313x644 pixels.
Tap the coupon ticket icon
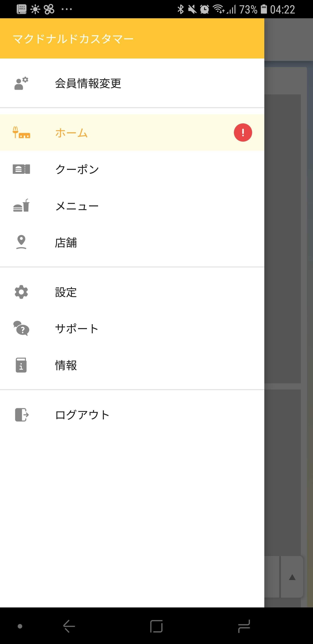21,169
